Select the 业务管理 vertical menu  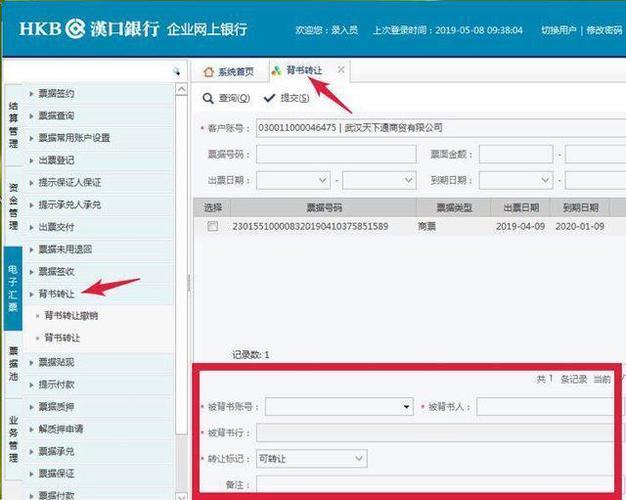click(x=13, y=438)
